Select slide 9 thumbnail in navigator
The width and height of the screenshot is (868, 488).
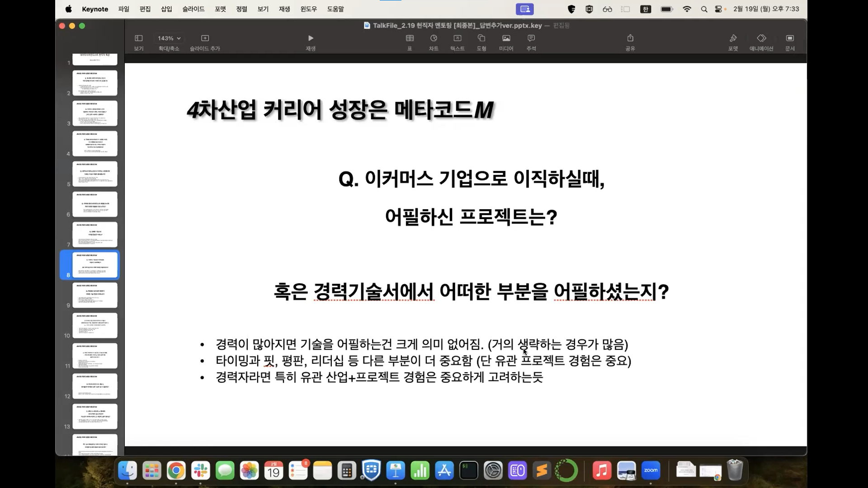[x=95, y=295]
